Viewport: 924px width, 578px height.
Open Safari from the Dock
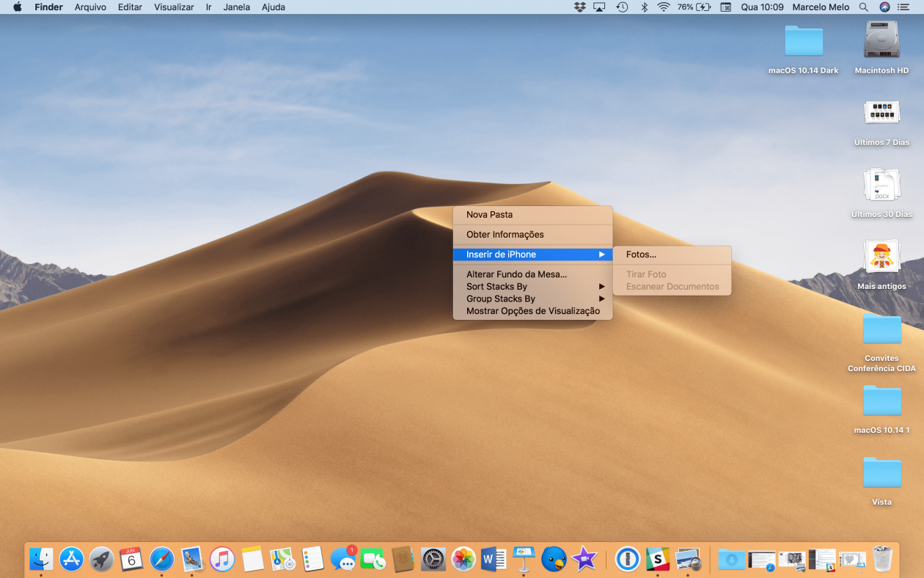tap(161, 559)
